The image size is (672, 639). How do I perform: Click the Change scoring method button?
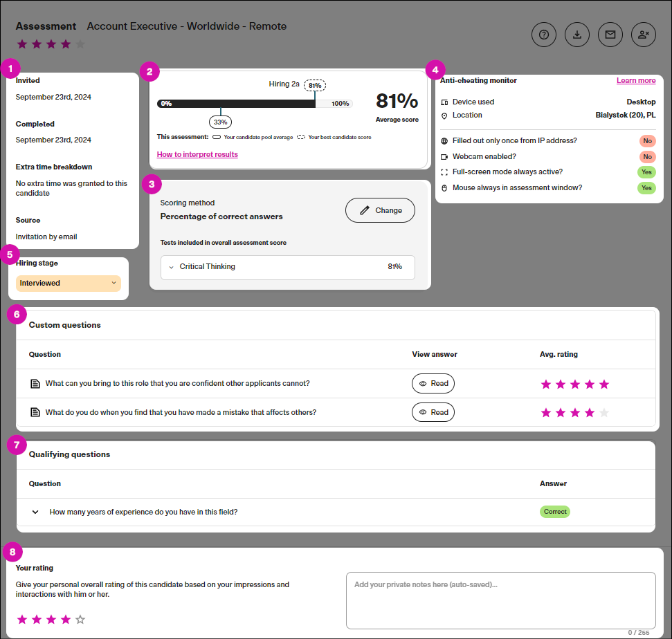click(x=379, y=210)
